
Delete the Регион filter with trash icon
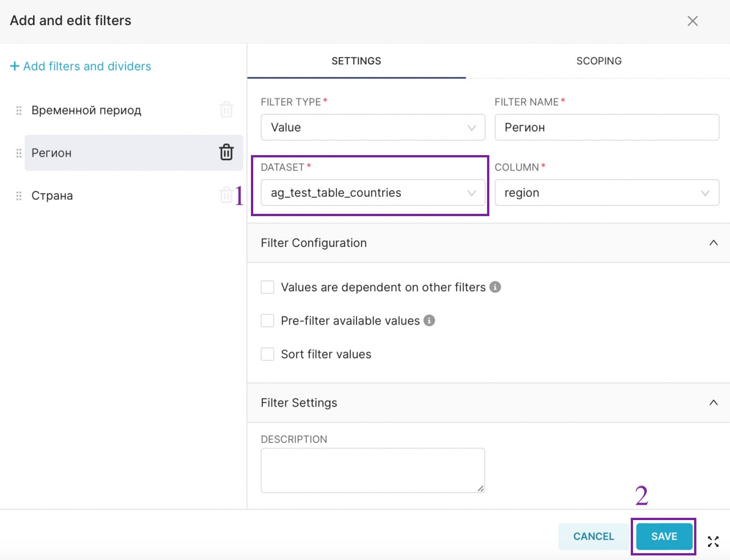226,152
